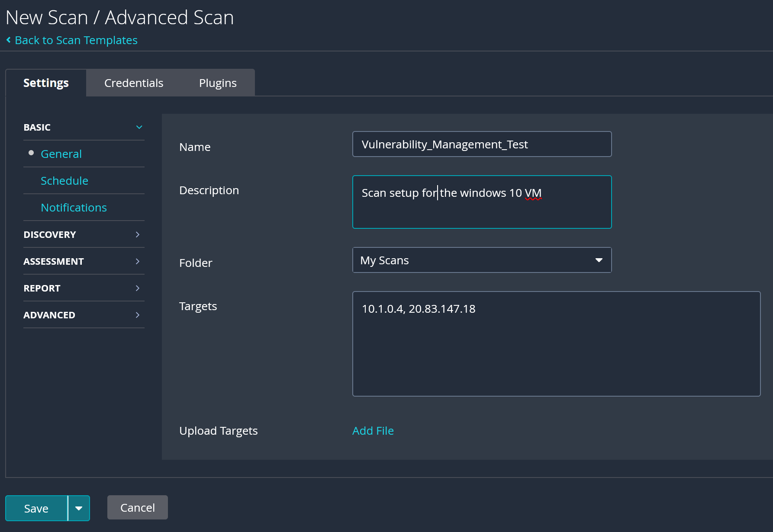This screenshot has height=532, width=773.
Task: Expand the REPORT section
Action: (x=84, y=288)
